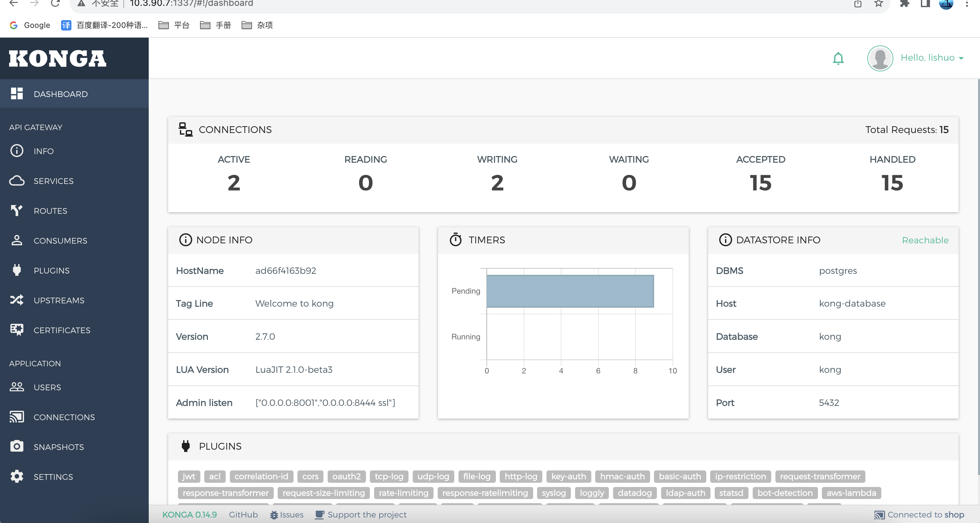The height and width of the screenshot is (523, 980).
Task: Click the jwt plugin tag
Action: (189, 476)
